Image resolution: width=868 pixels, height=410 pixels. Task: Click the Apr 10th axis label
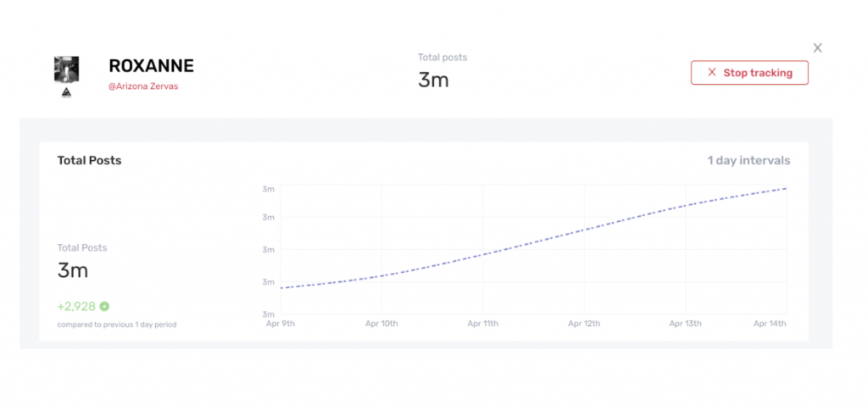(x=381, y=324)
